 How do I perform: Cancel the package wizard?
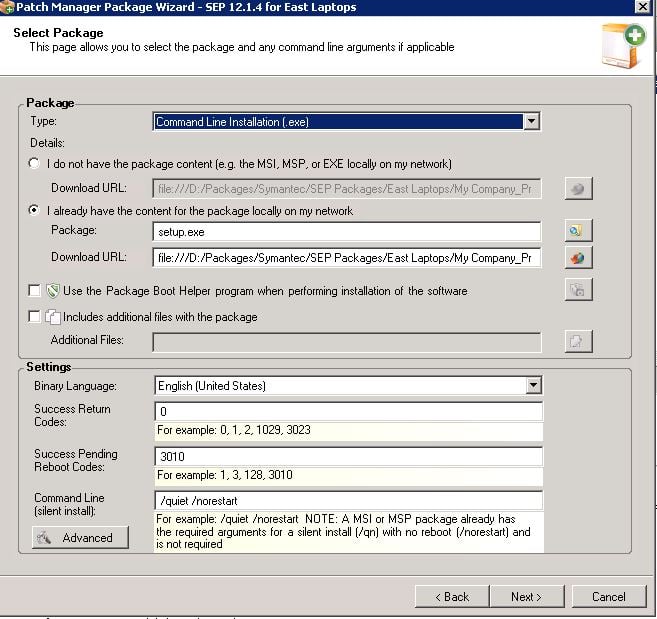(609, 596)
